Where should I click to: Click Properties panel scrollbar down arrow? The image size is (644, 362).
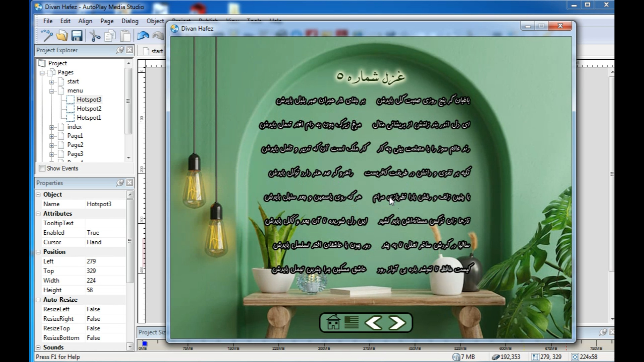[130, 347]
